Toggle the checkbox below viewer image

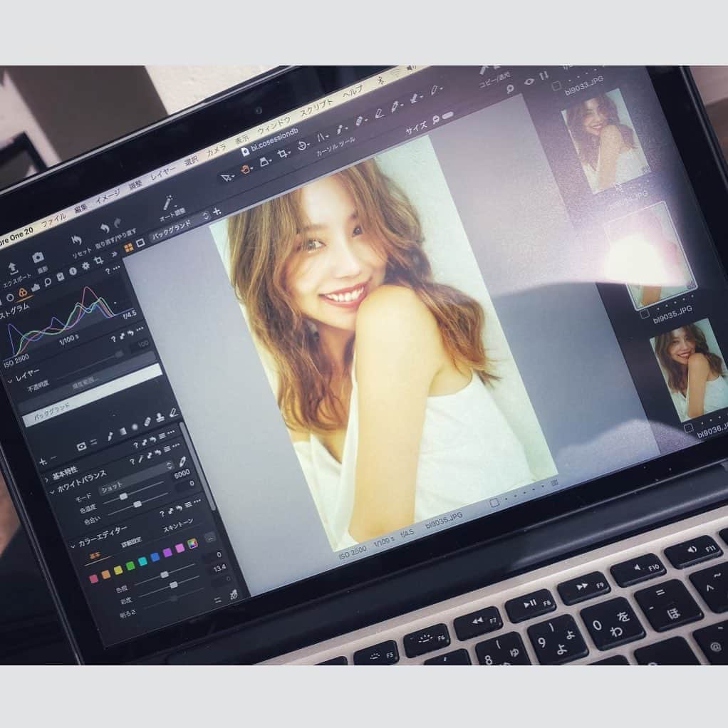(x=495, y=503)
